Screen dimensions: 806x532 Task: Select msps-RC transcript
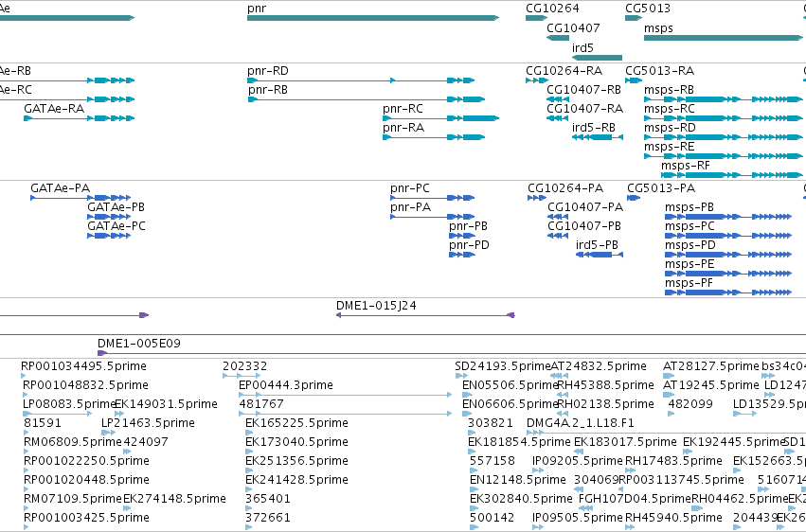(724, 118)
